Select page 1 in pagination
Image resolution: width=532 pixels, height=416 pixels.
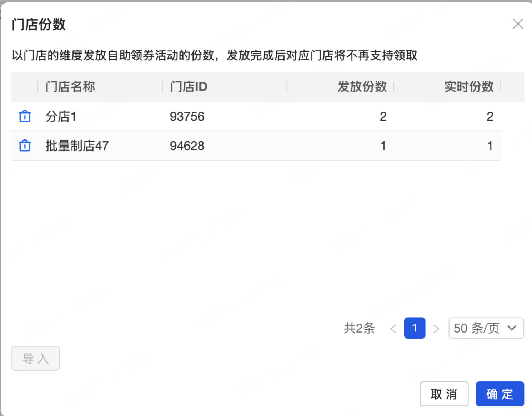(x=415, y=328)
